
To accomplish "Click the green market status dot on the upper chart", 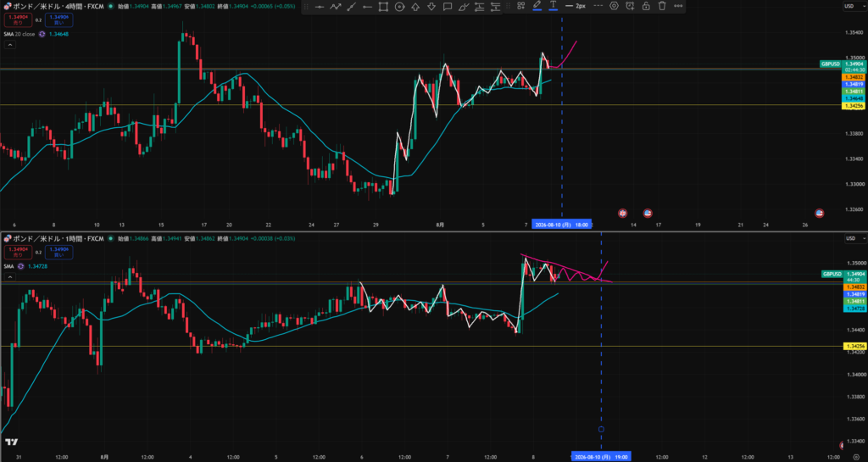I will [x=111, y=6].
